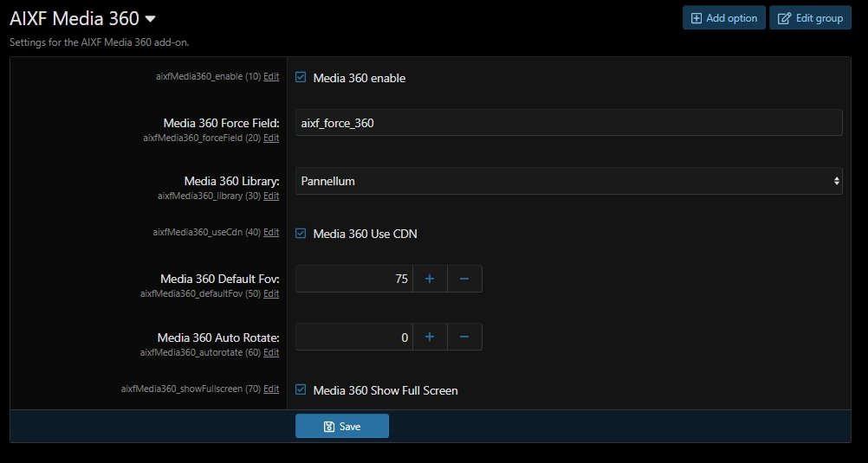Decrease Auto Rotate with minus icon
868x463 pixels.
(x=464, y=337)
